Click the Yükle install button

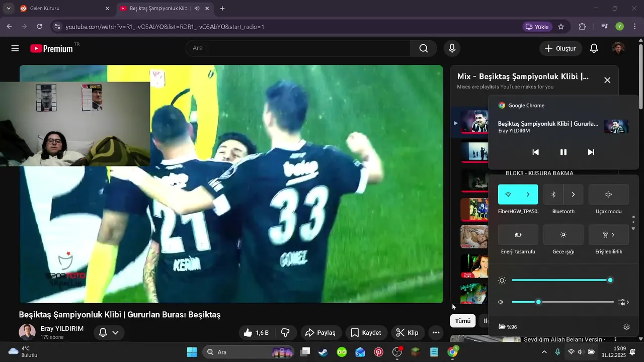tap(537, 27)
